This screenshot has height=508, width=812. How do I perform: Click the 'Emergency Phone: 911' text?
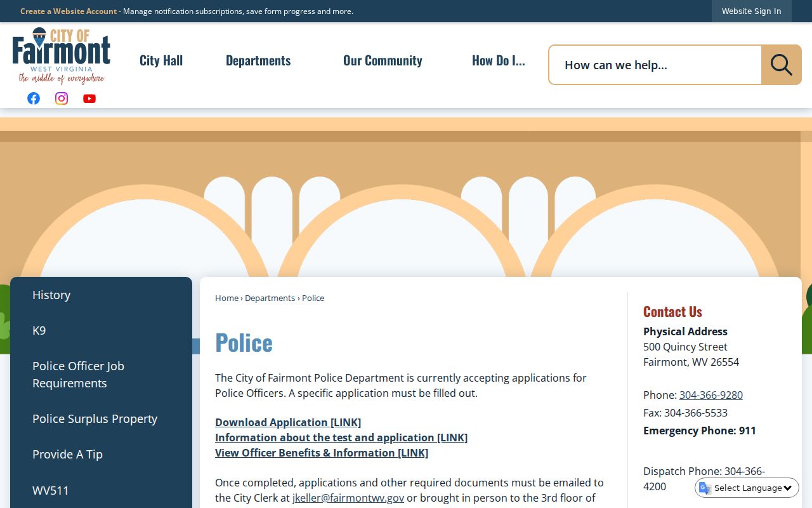(x=700, y=431)
